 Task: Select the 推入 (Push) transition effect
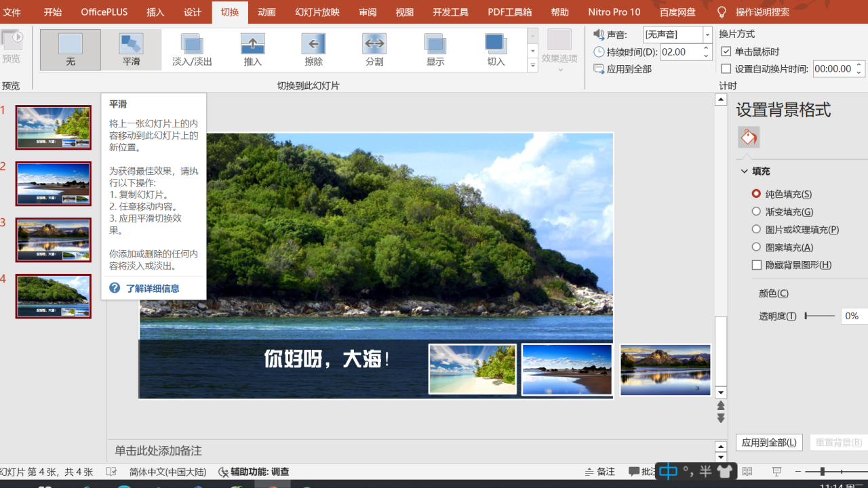point(252,49)
